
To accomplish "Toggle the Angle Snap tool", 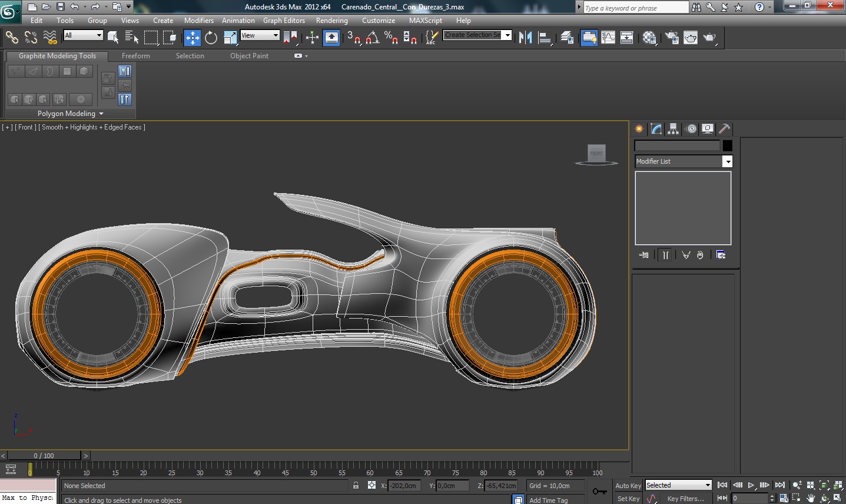I will point(372,38).
